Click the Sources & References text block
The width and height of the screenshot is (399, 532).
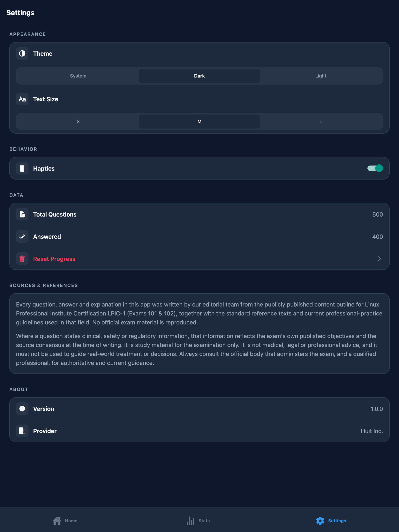tap(199, 334)
